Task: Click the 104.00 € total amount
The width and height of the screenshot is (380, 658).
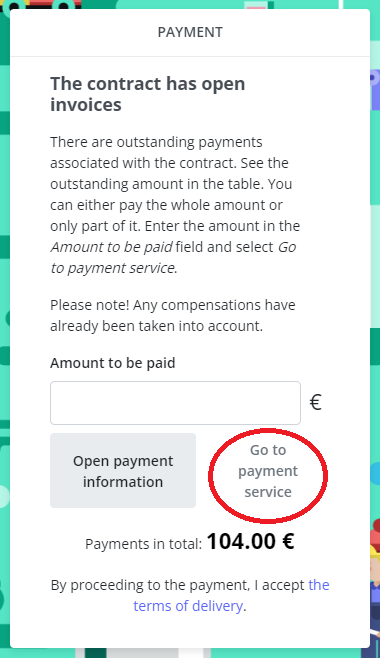Action: coord(250,541)
